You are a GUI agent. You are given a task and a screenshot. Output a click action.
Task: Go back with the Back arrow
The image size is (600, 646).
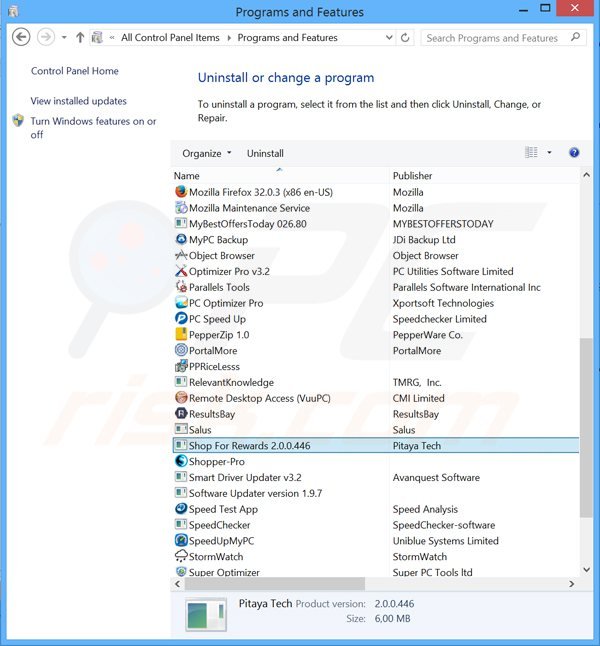[21, 37]
